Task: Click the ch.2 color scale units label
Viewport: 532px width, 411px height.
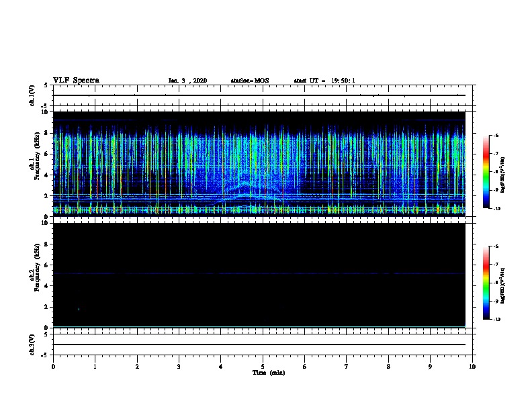Action: click(x=502, y=286)
